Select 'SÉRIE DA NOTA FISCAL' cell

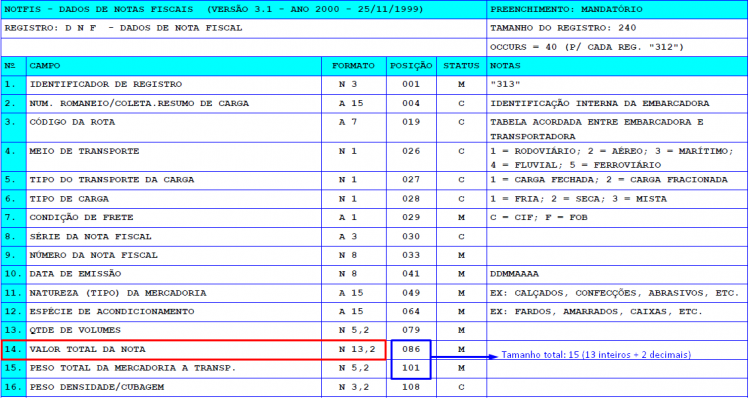(x=174, y=237)
